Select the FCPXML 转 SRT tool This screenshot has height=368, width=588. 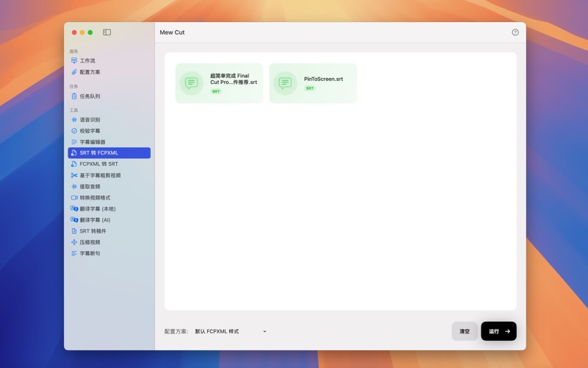(x=98, y=164)
